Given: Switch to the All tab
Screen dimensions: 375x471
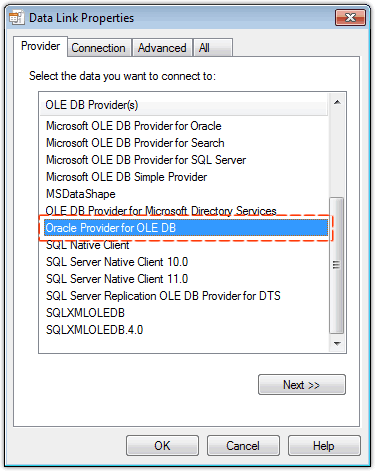Looking at the screenshot, I should [x=213, y=48].
